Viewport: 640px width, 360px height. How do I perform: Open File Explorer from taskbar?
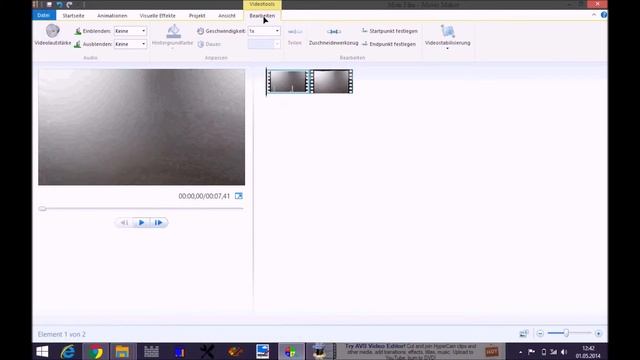[x=122, y=351]
